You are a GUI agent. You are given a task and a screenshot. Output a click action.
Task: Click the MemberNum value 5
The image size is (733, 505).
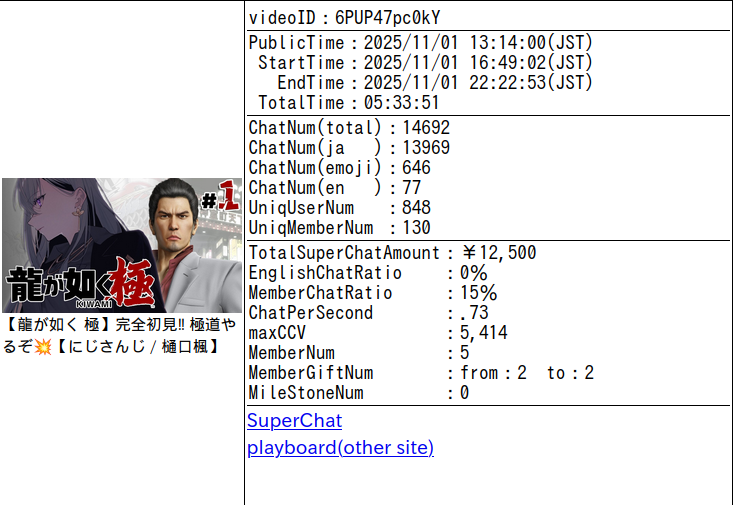[465, 353]
